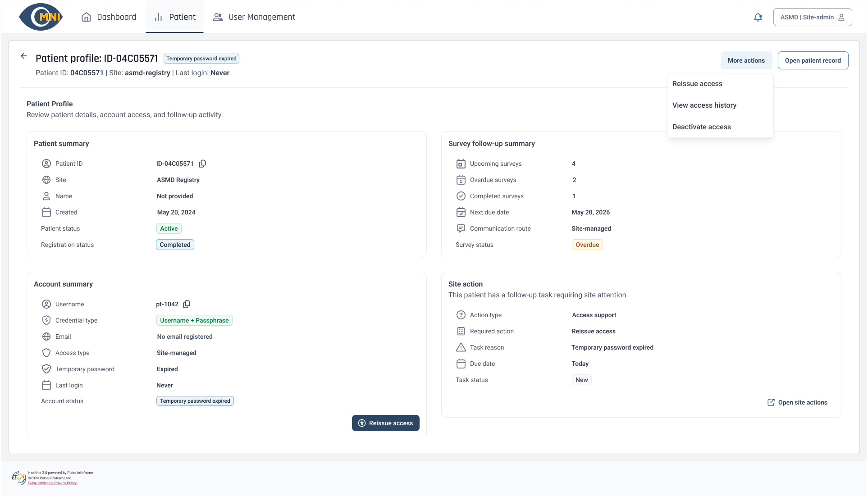Click the Action type question mark icon
Screen dimensions: 868x496
(x=461, y=315)
